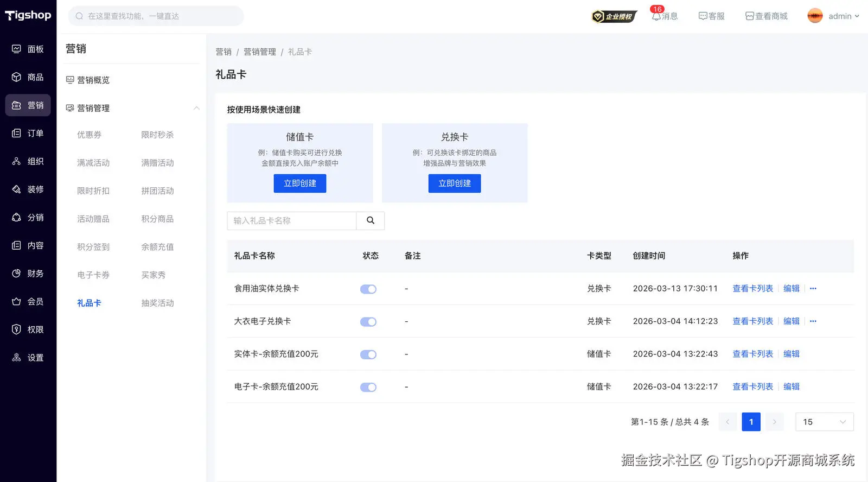868x482 pixels.
Task: Click the gift card search magnifier button
Action: 371,220
